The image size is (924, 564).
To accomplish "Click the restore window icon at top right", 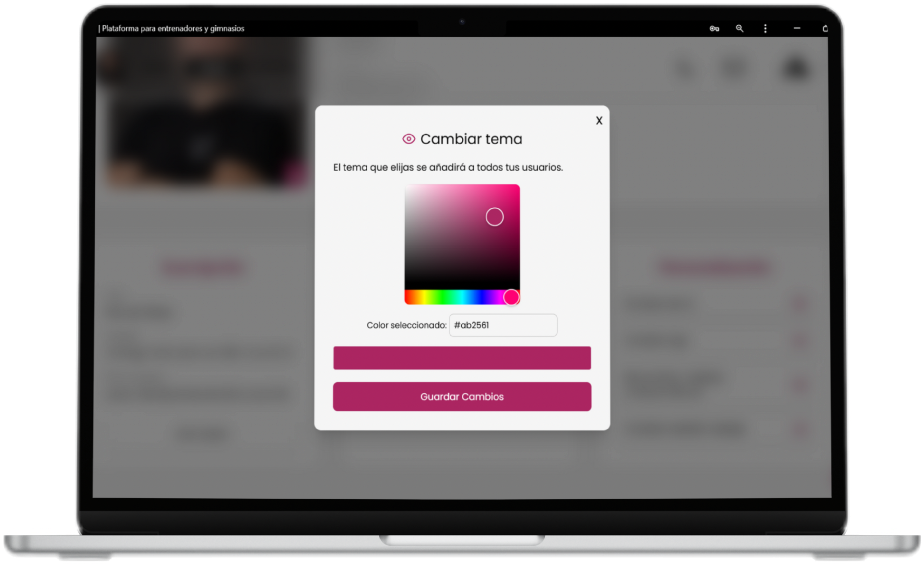I will pos(825,28).
